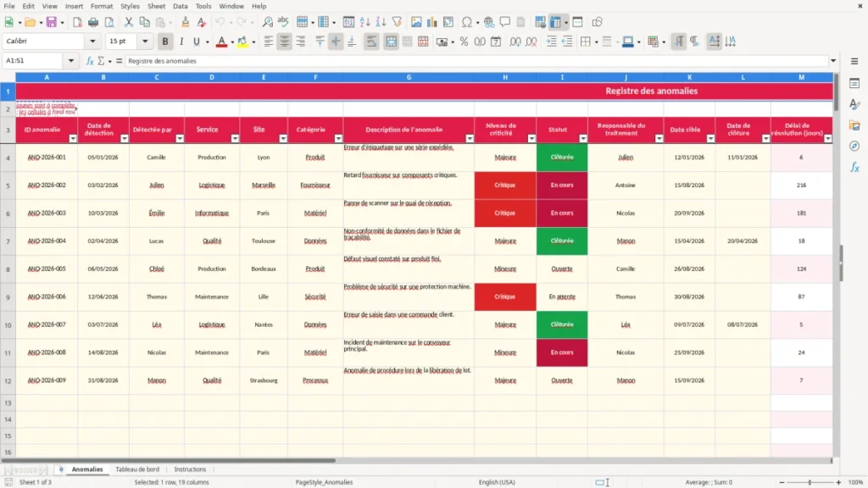This screenshot has height=488, width=868.
Task: Open the Niveau de criticité filter dropdown
Action: 531,139
